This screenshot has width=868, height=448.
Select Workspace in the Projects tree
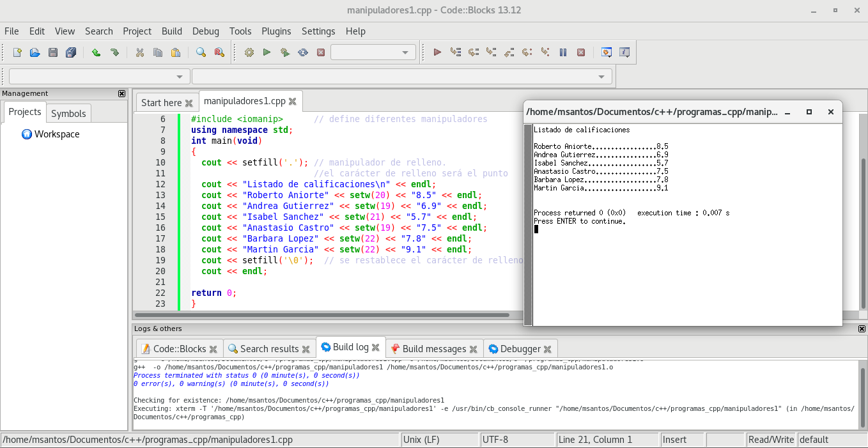click(x=57, y=134)
